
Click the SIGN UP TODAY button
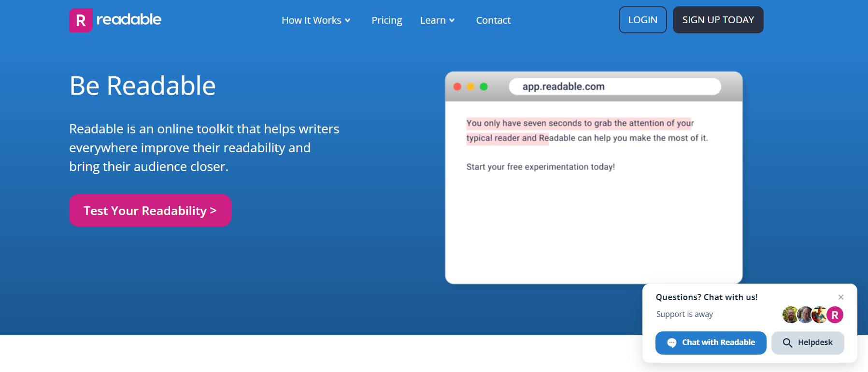pos(718,20)
